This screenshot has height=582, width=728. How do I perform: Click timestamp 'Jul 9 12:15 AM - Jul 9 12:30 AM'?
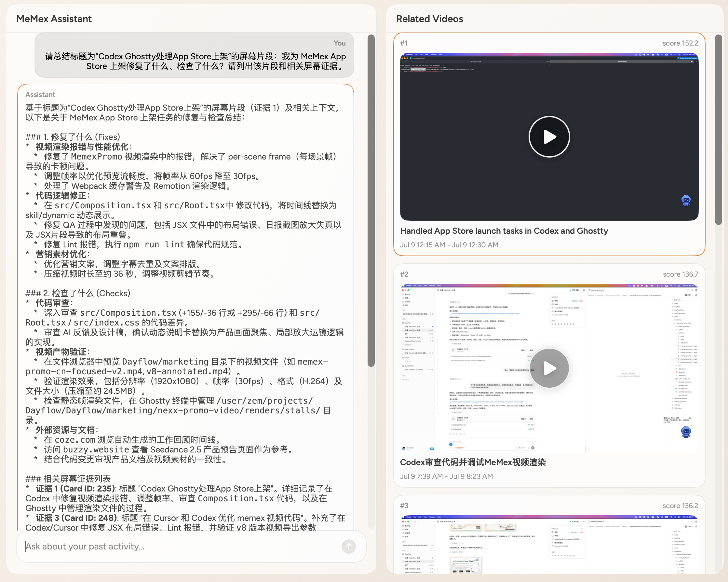click(449, 245)
